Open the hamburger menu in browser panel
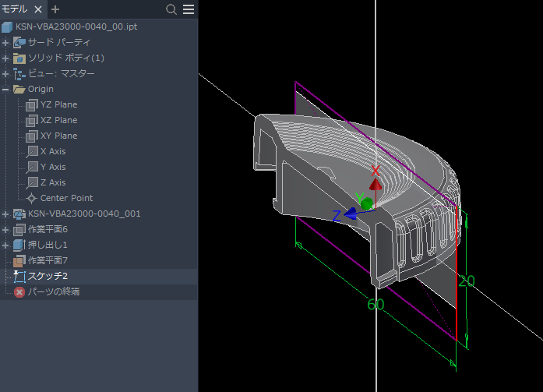543x392 pixels. pos(189,9)
